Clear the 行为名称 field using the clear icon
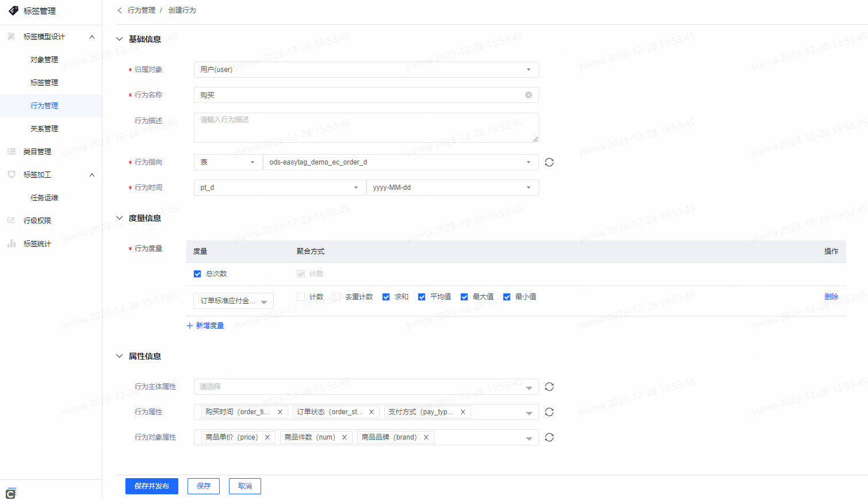The height and width of the screenshot is (500, 868). coord(529,95)
